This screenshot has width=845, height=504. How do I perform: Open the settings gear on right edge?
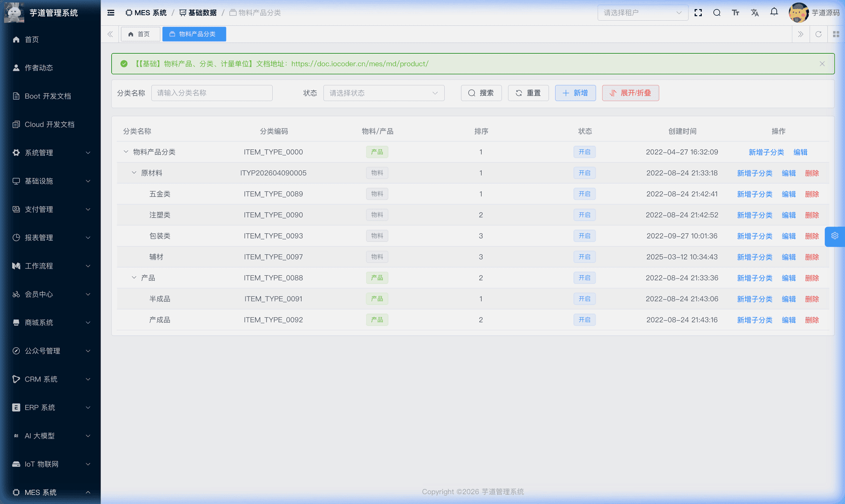coord(835,236)
